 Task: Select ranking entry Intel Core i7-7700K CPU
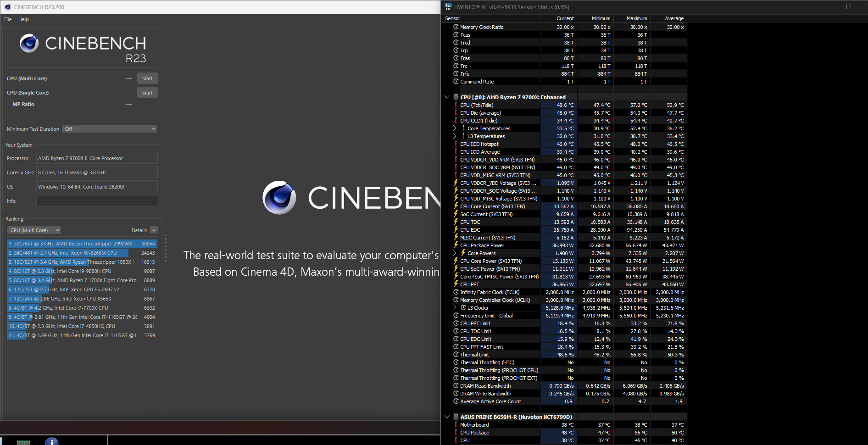[x=82, y=308]
